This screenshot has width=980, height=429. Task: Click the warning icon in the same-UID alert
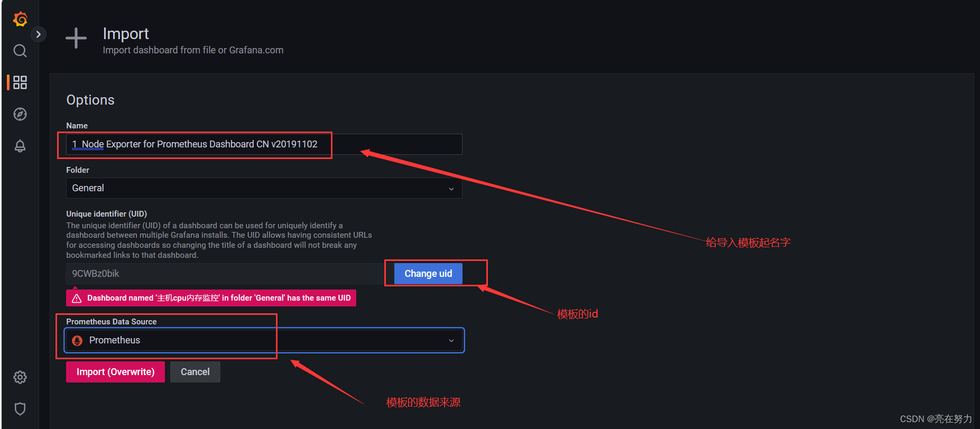[77, 299]
